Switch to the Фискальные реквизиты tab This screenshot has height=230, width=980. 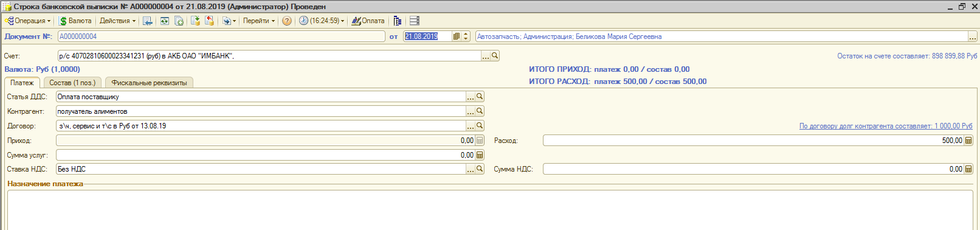[149, 83]
